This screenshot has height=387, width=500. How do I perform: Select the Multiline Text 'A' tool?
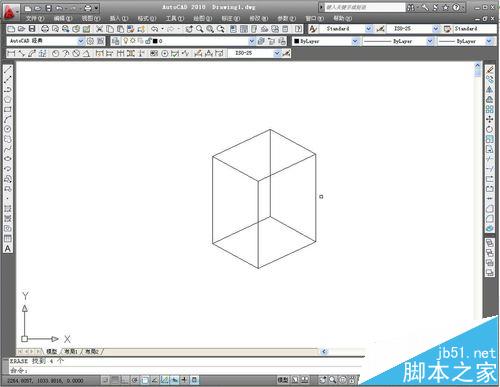point(8,248)
